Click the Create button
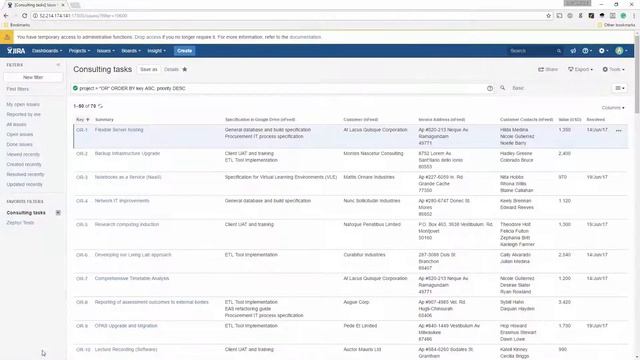 coord(184,51)
